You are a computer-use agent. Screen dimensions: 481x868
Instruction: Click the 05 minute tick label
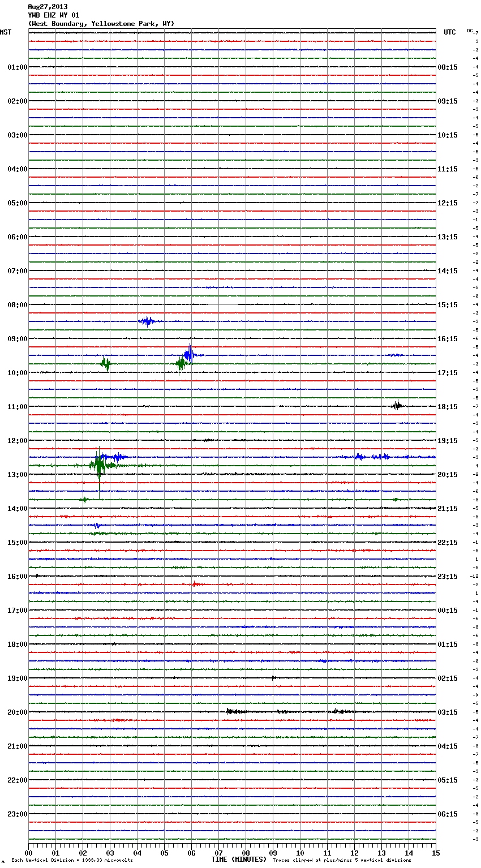tap(164, 853)
